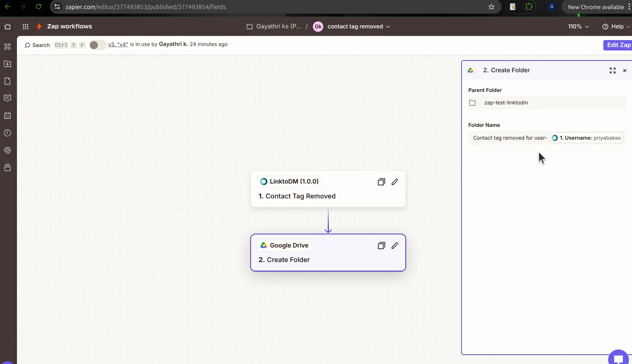Open the stacked layers sidebar icon

click(7, 168)
